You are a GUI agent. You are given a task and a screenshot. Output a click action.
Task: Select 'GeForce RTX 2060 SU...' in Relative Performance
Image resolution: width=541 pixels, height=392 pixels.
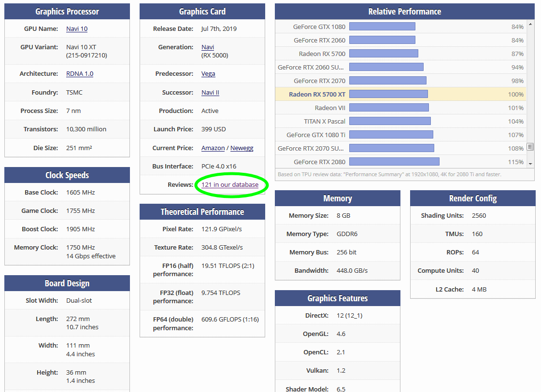coord(311,67)
